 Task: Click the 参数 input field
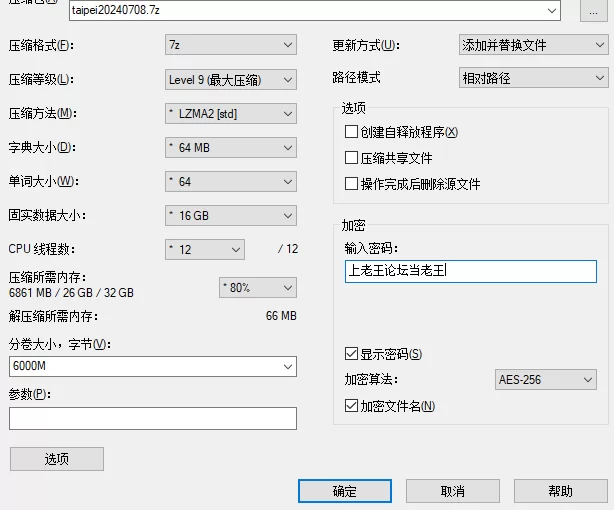(153, 418)
